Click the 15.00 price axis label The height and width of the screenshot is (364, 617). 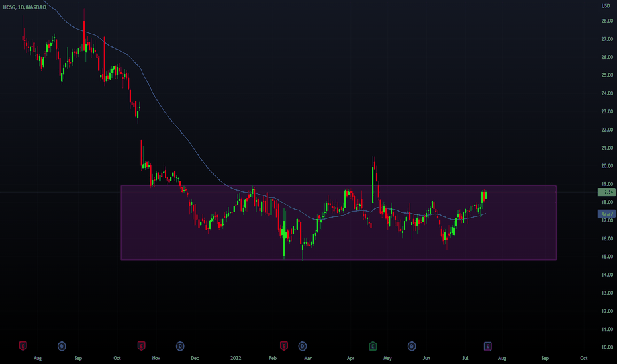point(607,257)
